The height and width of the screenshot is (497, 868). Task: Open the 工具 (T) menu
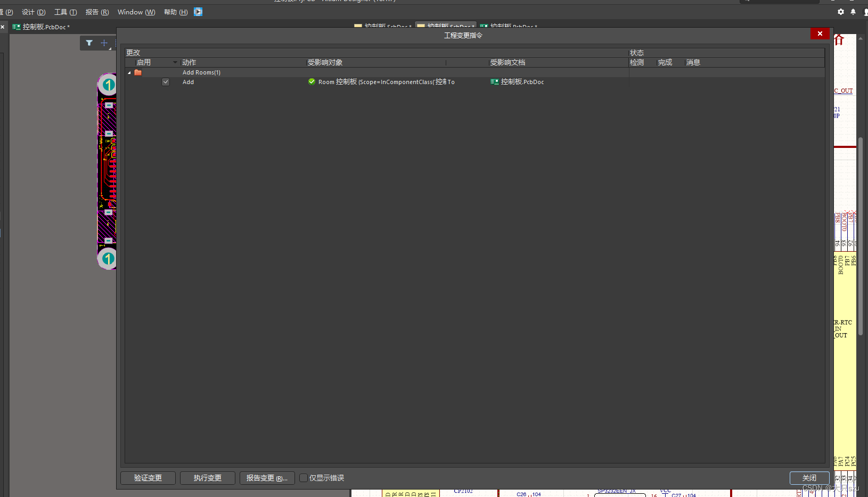[x=65, y=12]
